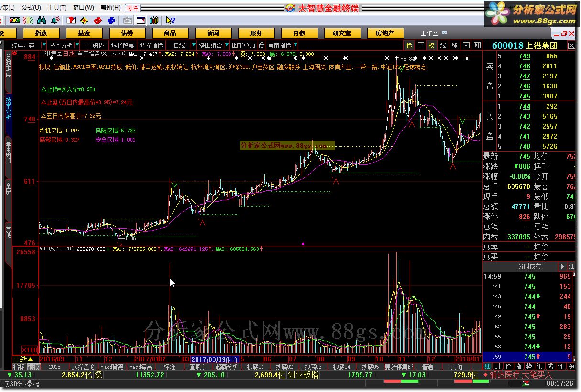Screen dimensions: 581x392
Task: Click the 选择股票 button
Action: click(123, 45)
